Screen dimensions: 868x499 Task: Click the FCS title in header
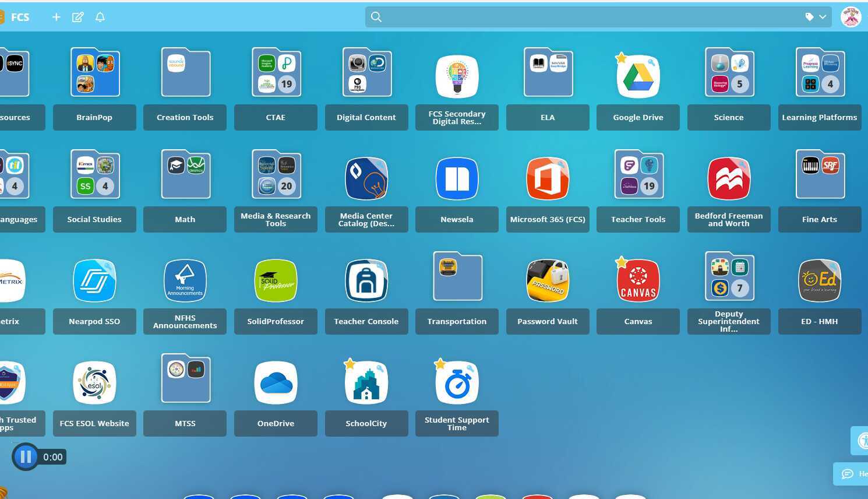coord(20,17)
